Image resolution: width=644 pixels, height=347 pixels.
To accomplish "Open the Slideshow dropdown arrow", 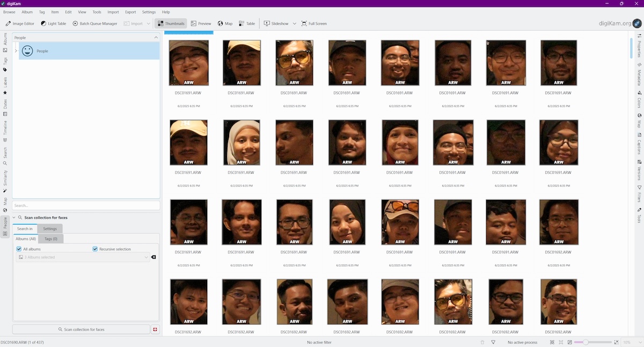I will 294,23.
